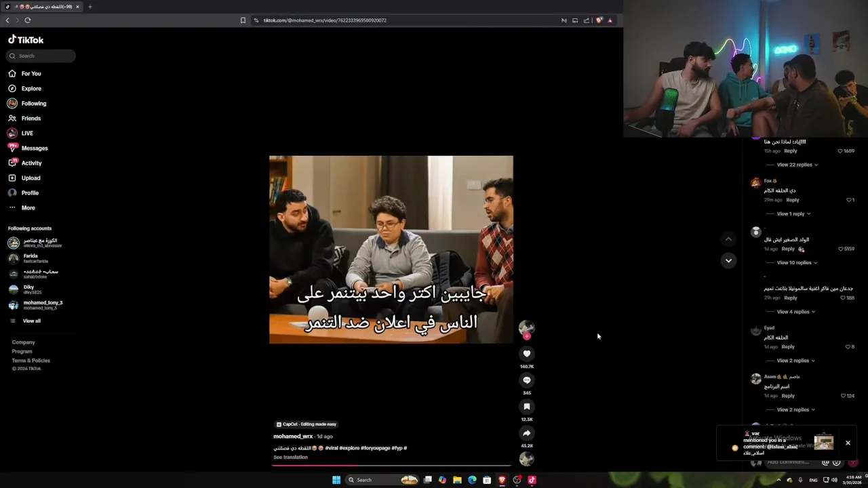Click the CapCut editing badge

pos(307,424)
